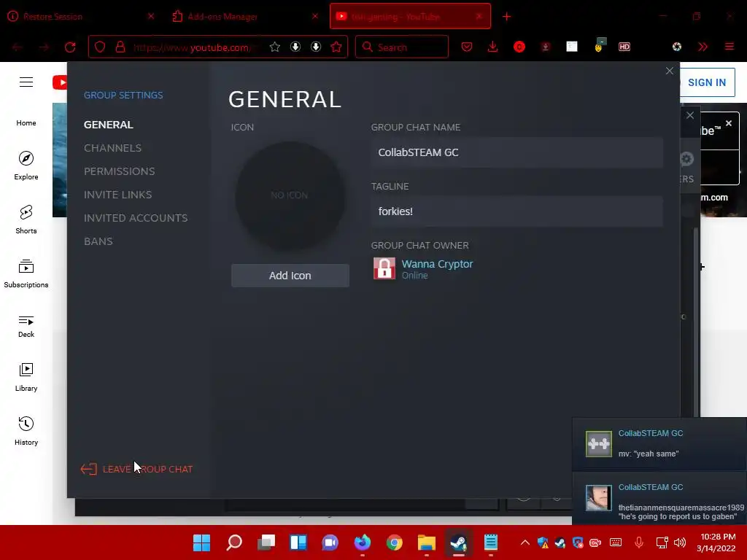
Task: Edit the Tagline field containing forkies!
Action: click(517, 211)
